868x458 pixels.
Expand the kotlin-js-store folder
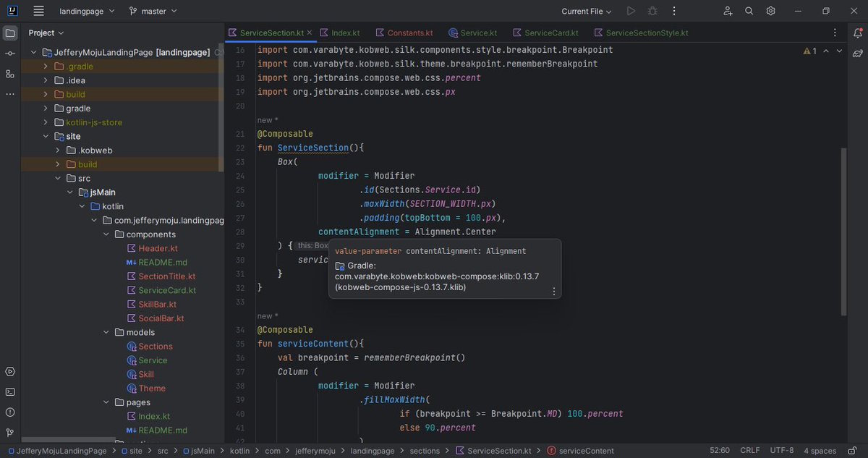point(46,122)
